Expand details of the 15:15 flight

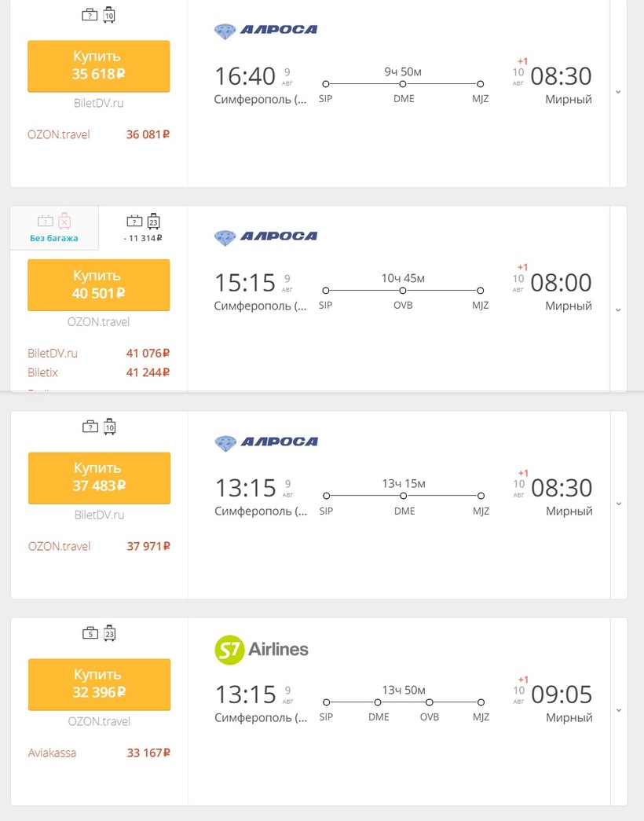618,310
